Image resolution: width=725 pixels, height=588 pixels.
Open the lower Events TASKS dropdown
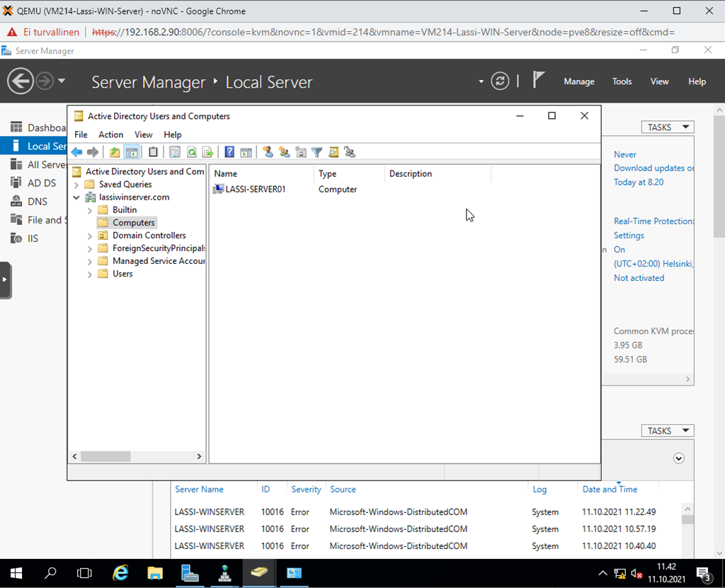[x=668, y=431]
